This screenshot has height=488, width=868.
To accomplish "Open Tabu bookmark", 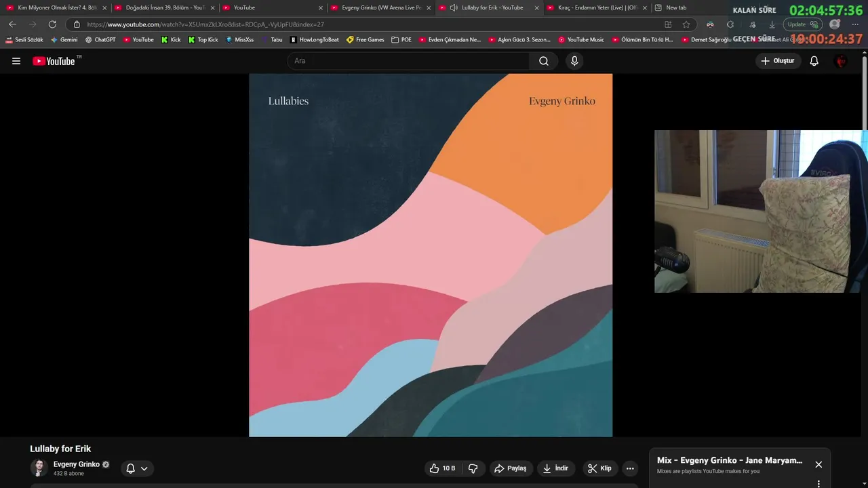I will pyautogui.click(x=272, y=40).
